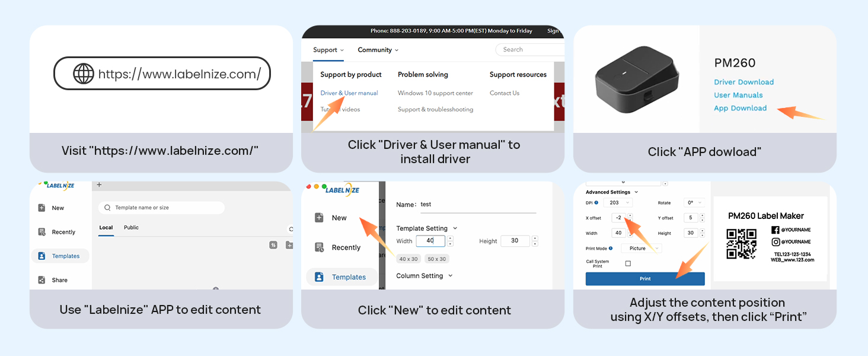
Task: Click the magnifier icon in template search
Action: pos(107,208)
